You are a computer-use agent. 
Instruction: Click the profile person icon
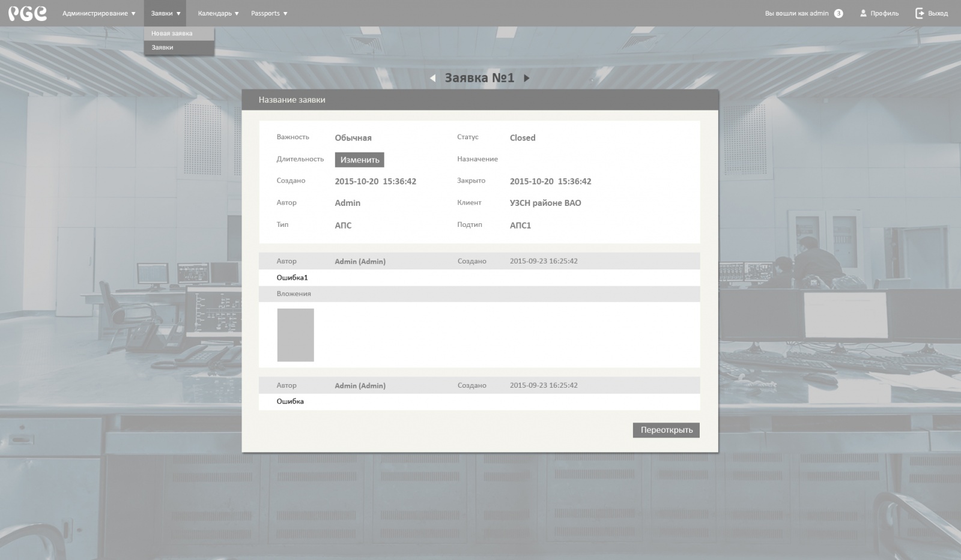tap(864, 13)
